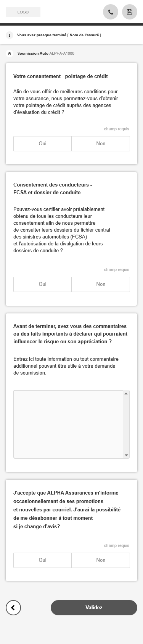The image size is (143, 644).
Task: Click the step number 5 badge
Action: [x=10, y=35]
